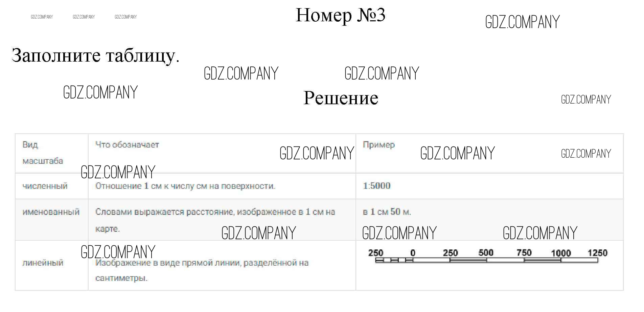
Task: Click the "1000" label on the scale bar
Action: point(561,253)
